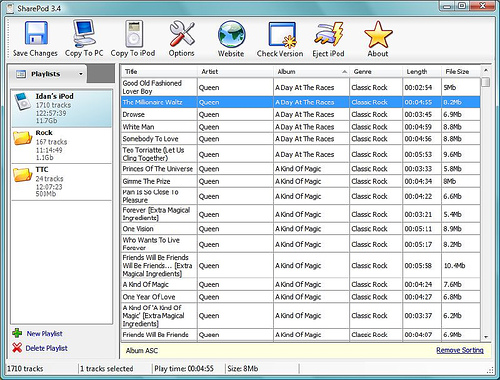500x380 pixels.
Task: Sort by the Artist column header
Action: pos(235,71)
